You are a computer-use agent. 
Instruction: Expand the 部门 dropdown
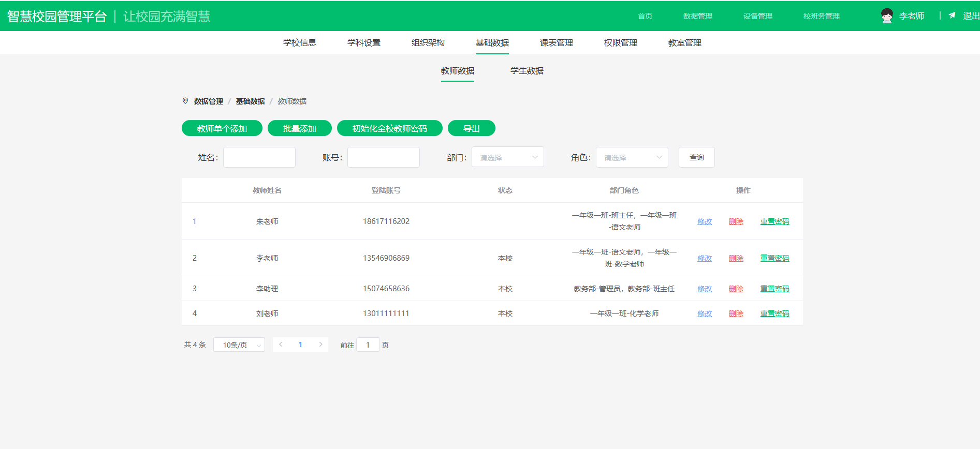pyautogui.click(x=507, y=157)
